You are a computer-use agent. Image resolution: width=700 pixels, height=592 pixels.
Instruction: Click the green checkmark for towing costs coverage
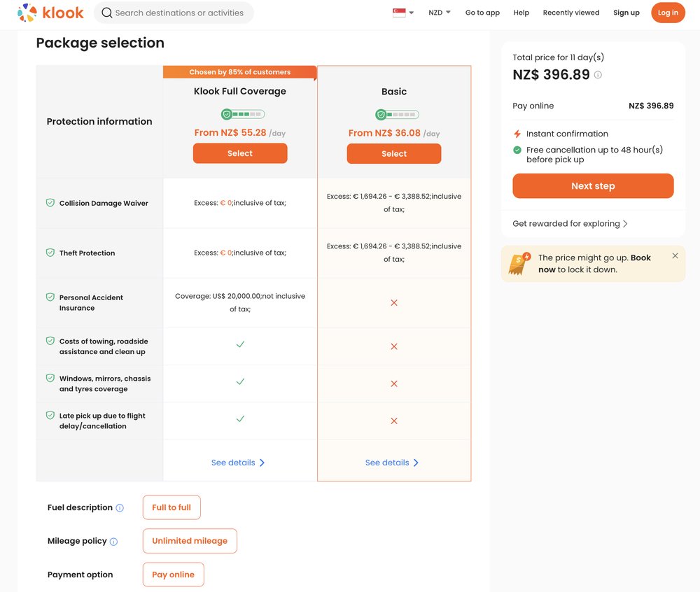[x=240, y=344]
